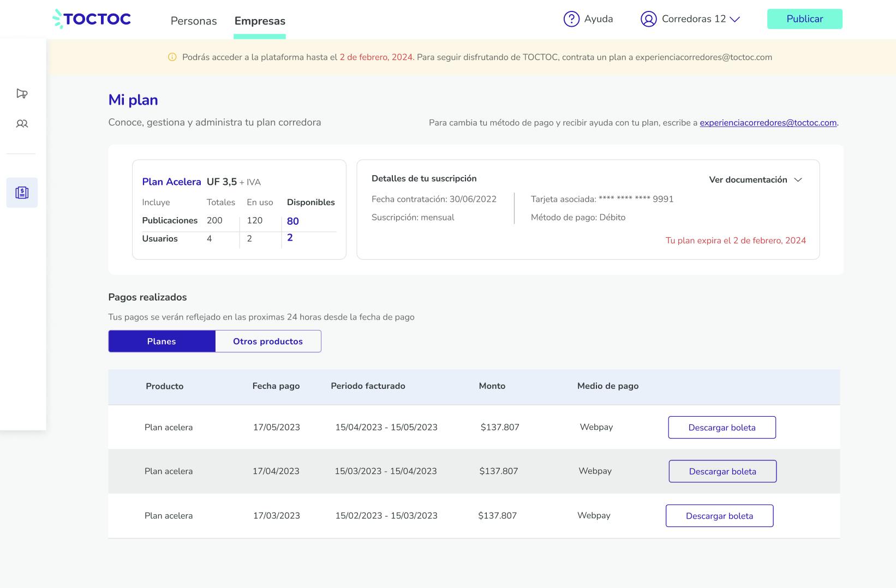Download boleta for 17/04/2023 payment
The image size is (896, 588).
tap(722, 471)
